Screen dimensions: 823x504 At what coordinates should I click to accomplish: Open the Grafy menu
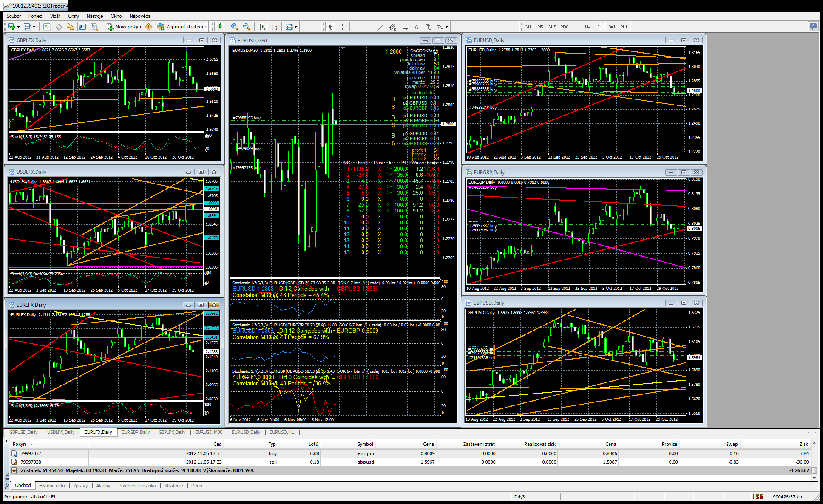click(x=74, y=16)
